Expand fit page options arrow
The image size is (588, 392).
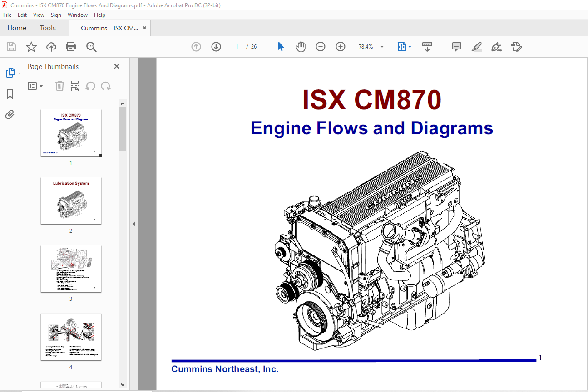pos(410,47)
